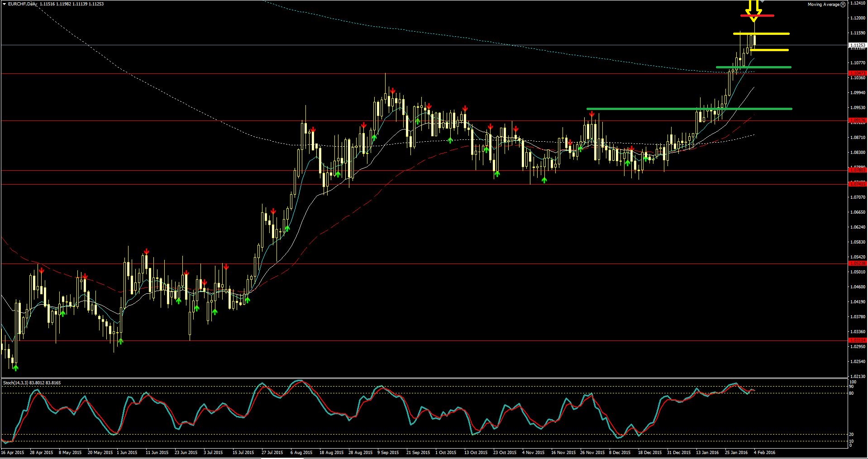The image size is (868, 459).
Task: Click the current price label 1.11253
Action: [858, 45]
